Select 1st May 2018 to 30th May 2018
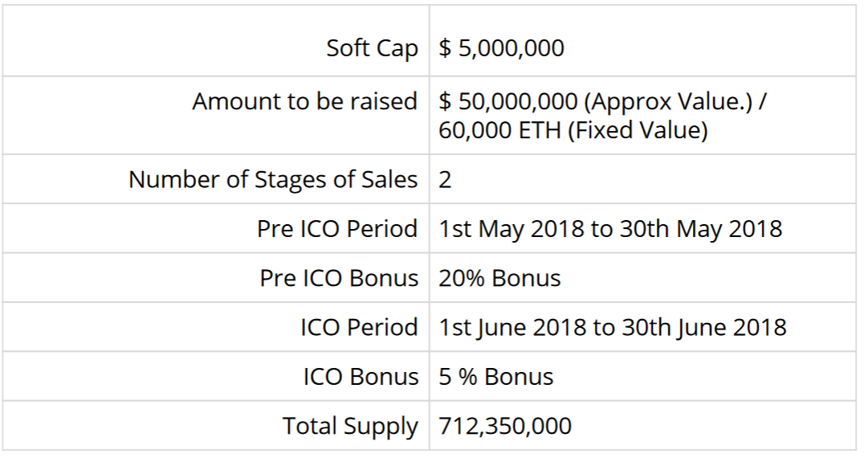The height and width of the screenshot is (462, 868). (x=610, y=229)
